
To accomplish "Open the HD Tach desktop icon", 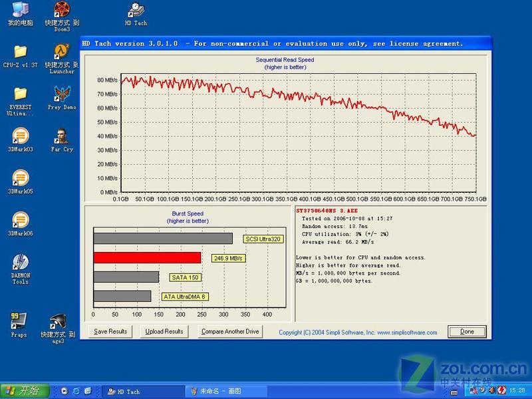I will [x=136, y=14].
